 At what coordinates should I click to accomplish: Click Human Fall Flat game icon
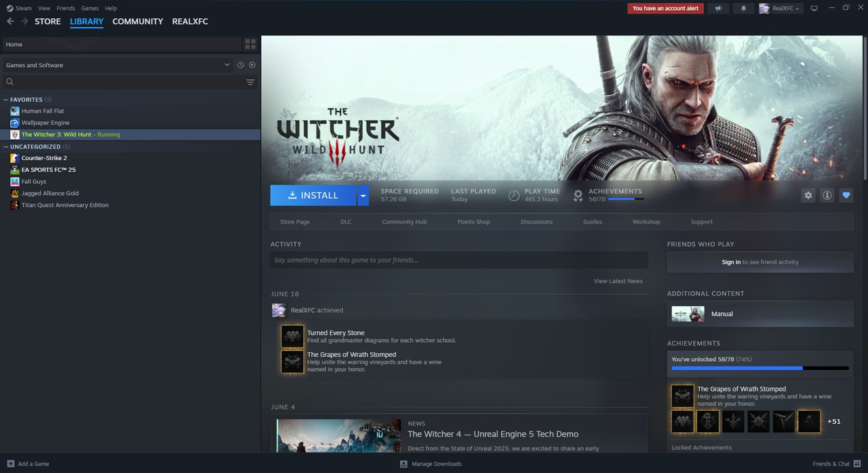[x=15, y=111]
